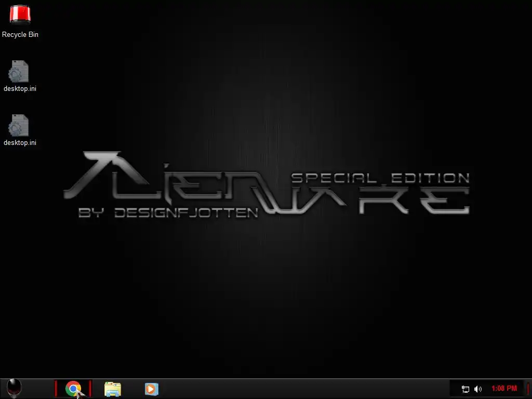Click the Show desktop strip at taskbar end
This screenshot has width=532, height=399.
coord(528,389)
